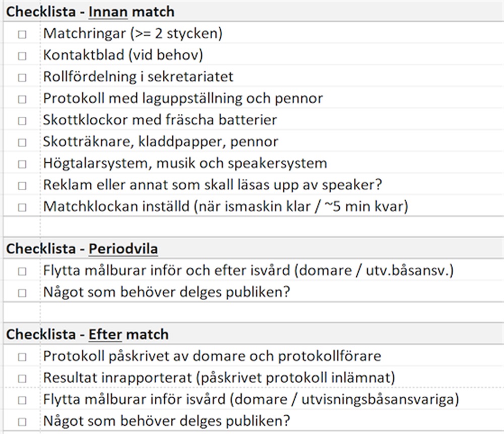Check Skottklockor med fräscha batterier box

pyautogui.click(x=22, y=121)
